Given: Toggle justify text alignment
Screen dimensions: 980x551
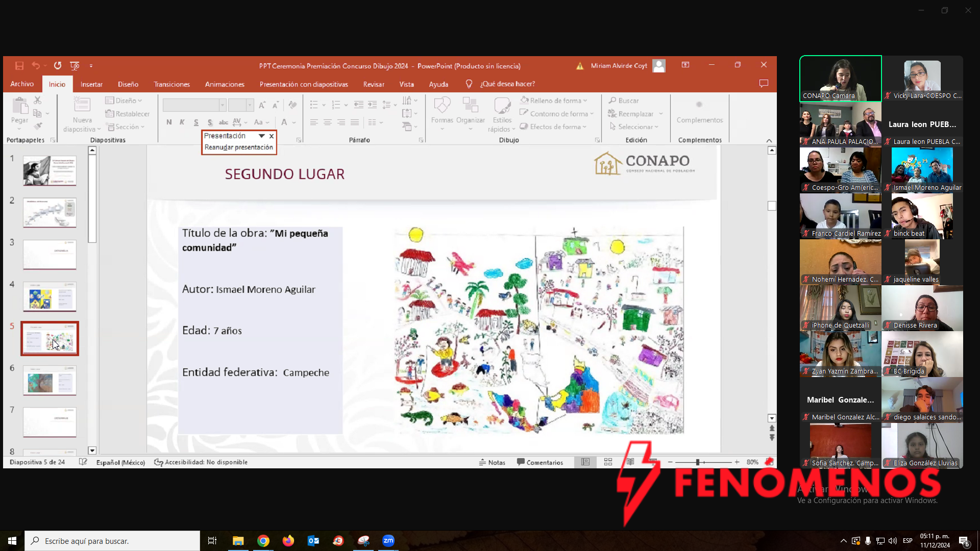Looking at the screenshot, I should coord(355,122).
